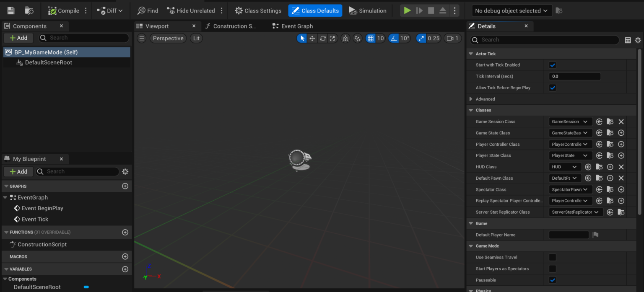Open the Perspective view dropdown
This screenshot has height=292, width=644.
(168, 38)
